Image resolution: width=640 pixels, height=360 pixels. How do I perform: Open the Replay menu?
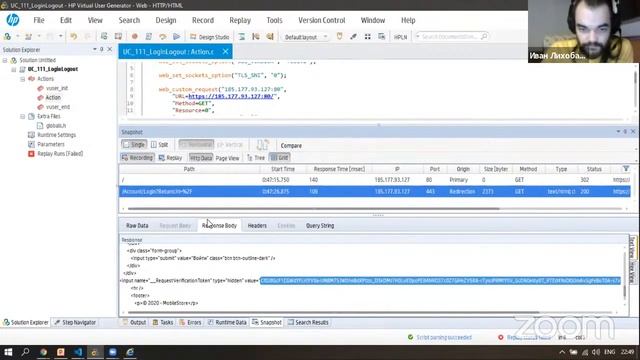tap(240, 20)
